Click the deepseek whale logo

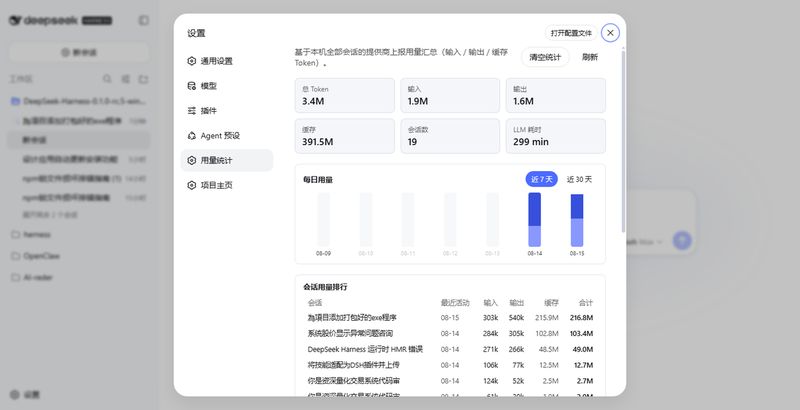[x=15, y=20]
